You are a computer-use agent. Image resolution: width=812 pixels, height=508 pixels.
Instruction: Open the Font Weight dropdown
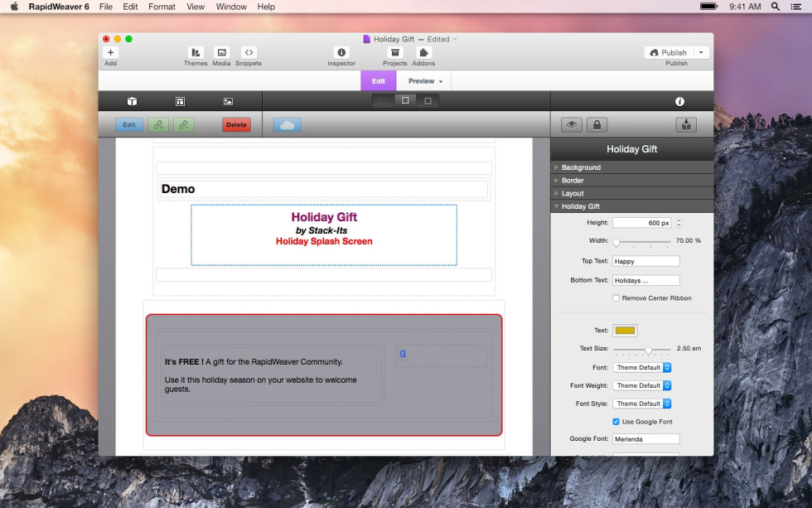(641, 386)
